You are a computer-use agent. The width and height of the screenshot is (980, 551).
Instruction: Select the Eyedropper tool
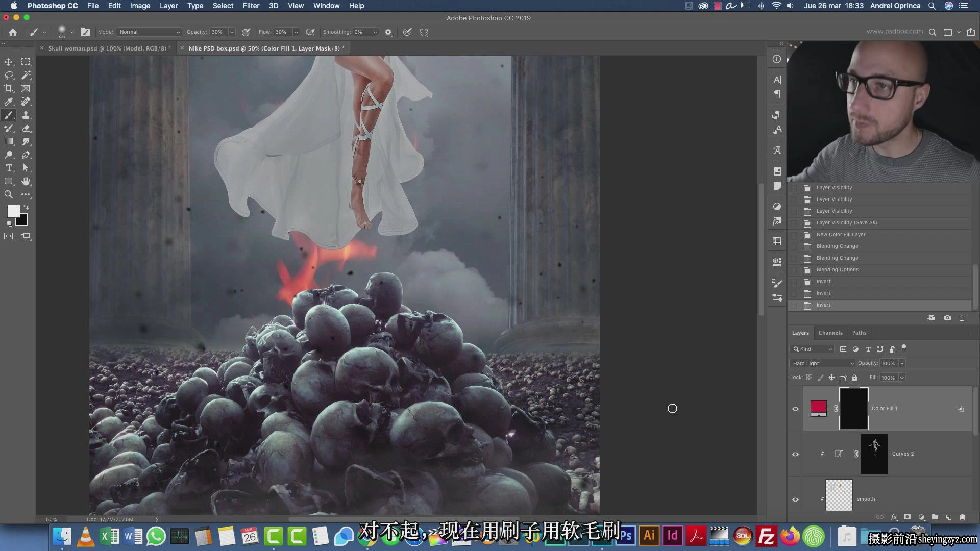click(x=9, y=102)
